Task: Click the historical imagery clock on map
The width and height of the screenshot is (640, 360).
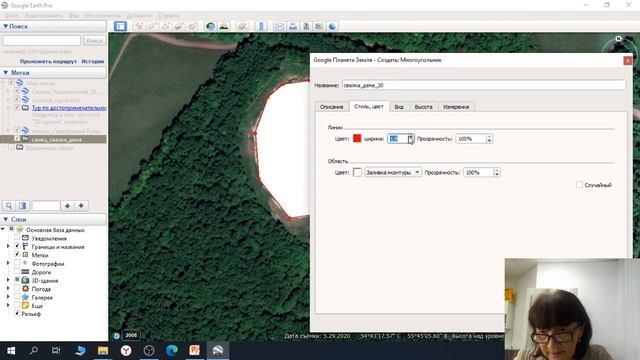Action: coord(116,336)
